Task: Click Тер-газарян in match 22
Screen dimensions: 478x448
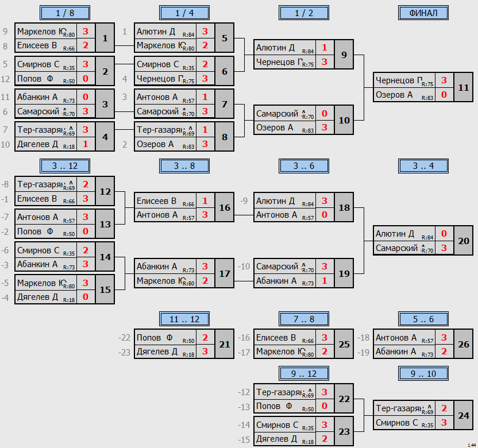Action: (x=279, y=392)
